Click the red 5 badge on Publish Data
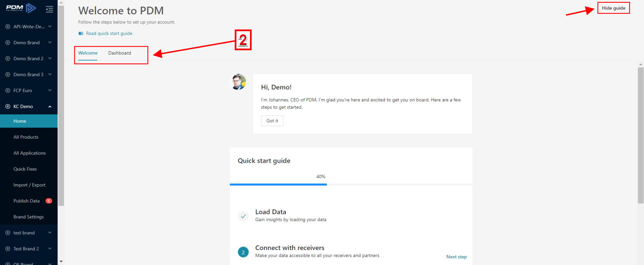Screen dimensions: 644x265 (x=49, y=201)
